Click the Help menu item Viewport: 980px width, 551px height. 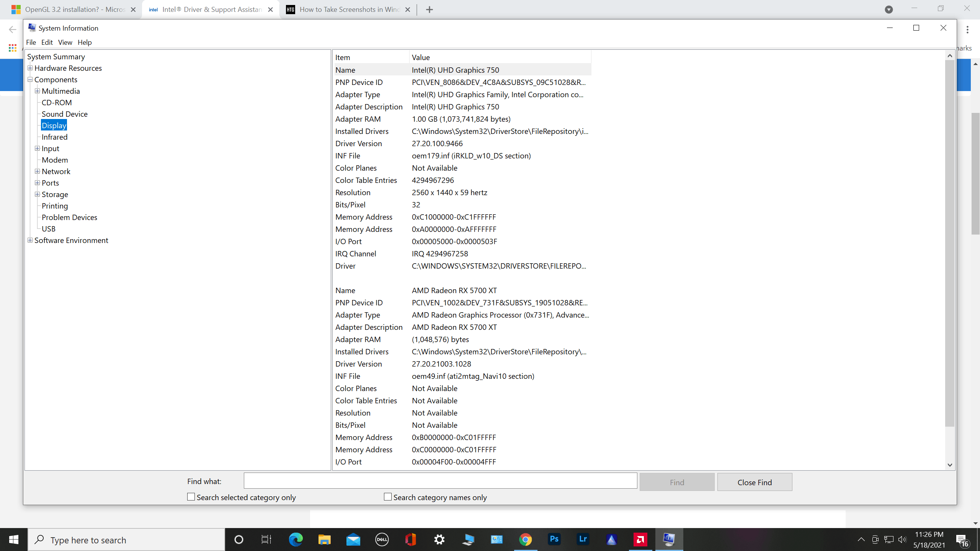84,42
